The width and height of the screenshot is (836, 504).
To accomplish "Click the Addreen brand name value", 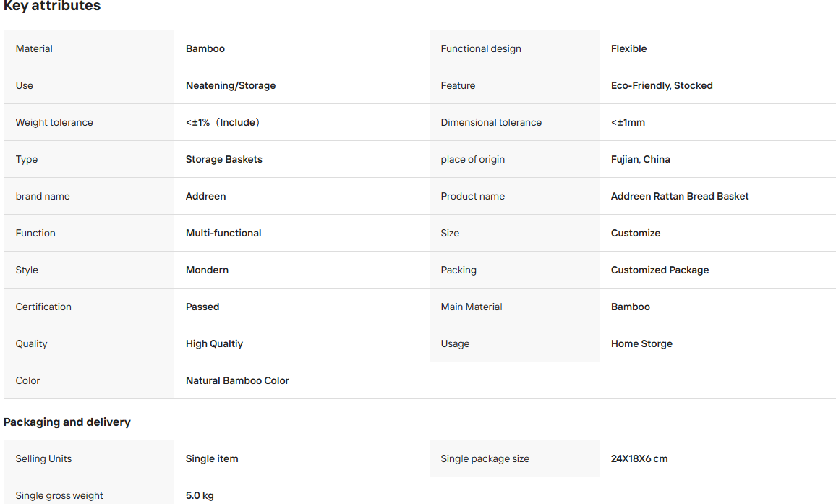I will [x=206, y=196].
